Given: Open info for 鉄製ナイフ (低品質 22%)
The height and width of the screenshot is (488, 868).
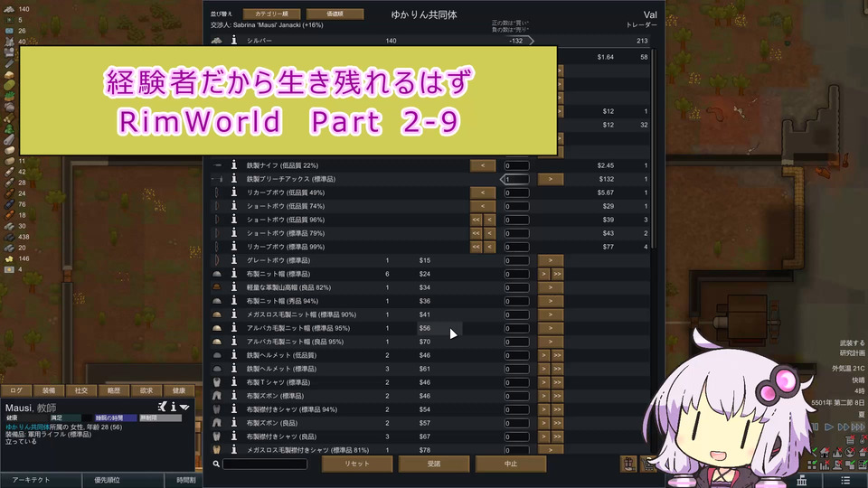Looking at the screenshot, I should click(x=234, y=165).
